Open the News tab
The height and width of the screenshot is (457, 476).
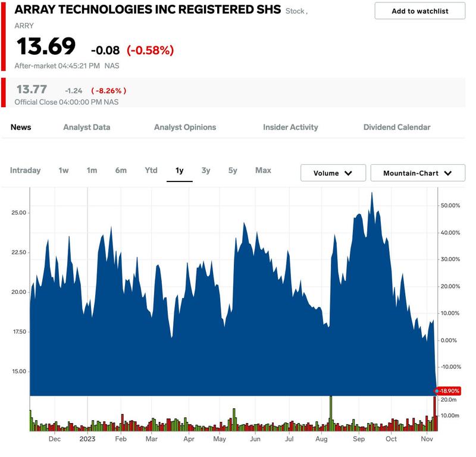pyautogui.click(x=21, y=127)
